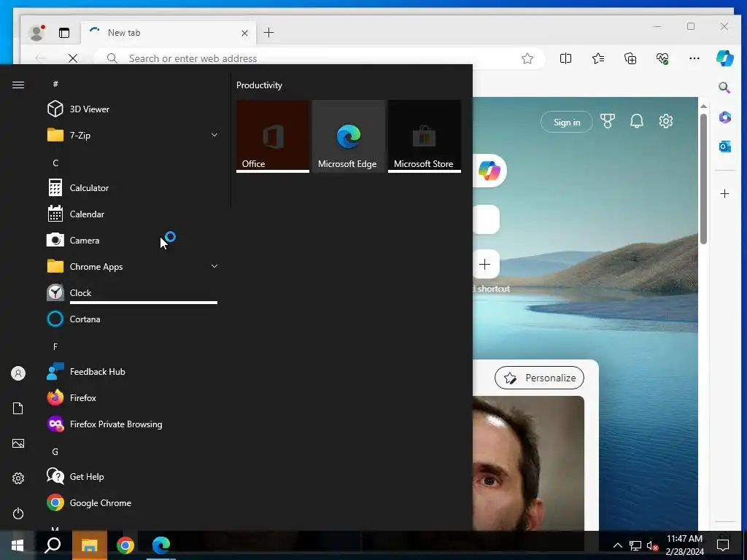Click the Edge address bar

tap(320, 58)
